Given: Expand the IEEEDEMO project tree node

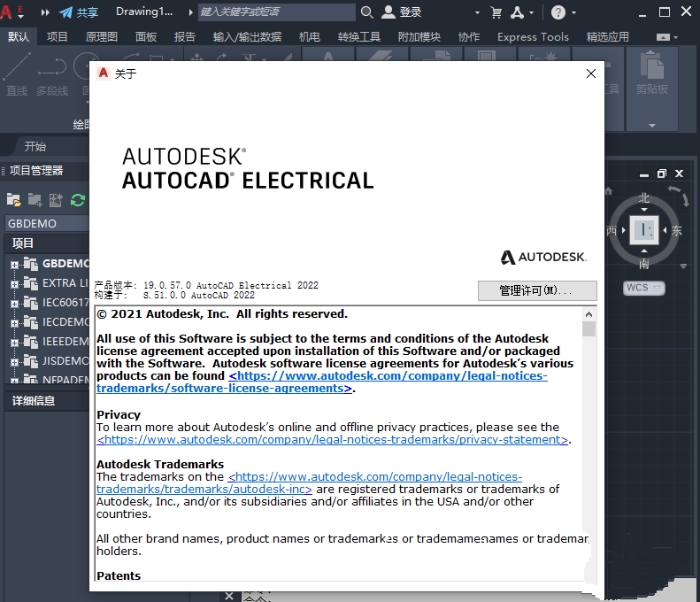Looking at the screenshot, I should click(x=14, y=343).
